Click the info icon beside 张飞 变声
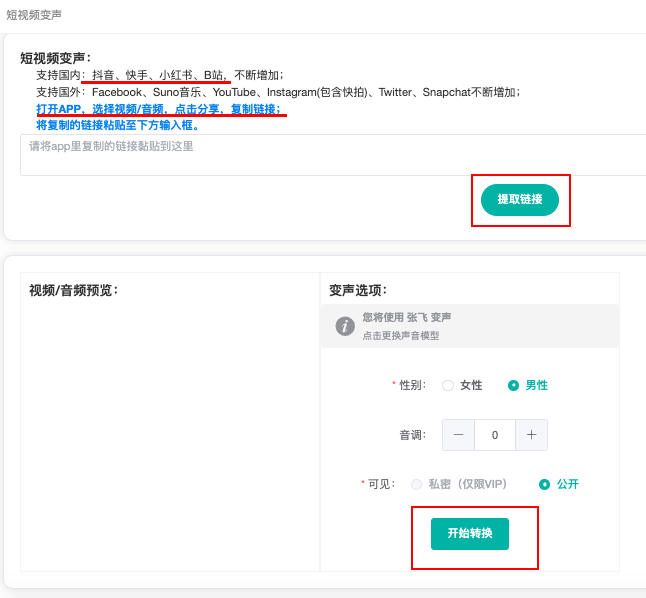The width and height of the screenshot is (646, 598). pos(345,326)
